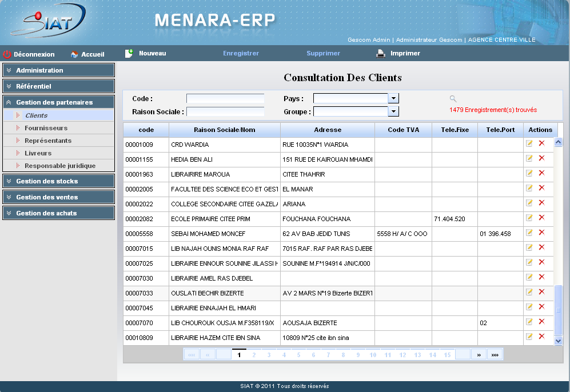Delete OUSLATI BECHIR BIZERTE record
This screenshot has height=392, width=570.
[x=541, y=292]
